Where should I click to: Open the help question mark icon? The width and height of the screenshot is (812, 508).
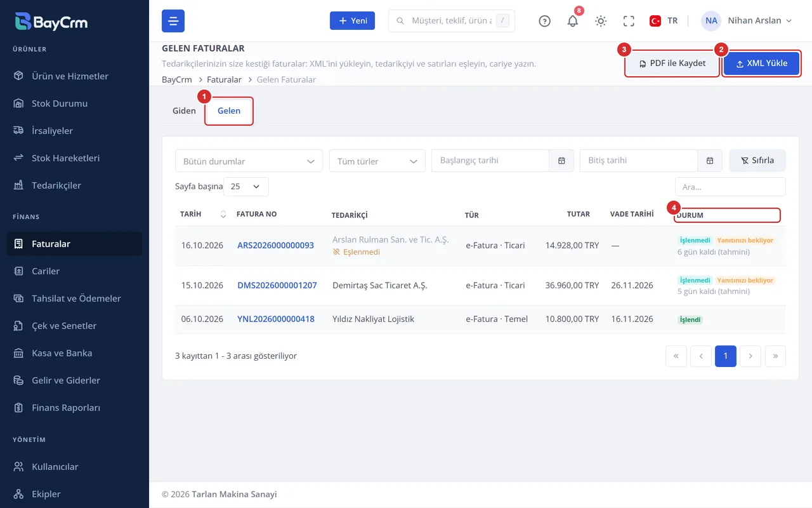point(544,21)
